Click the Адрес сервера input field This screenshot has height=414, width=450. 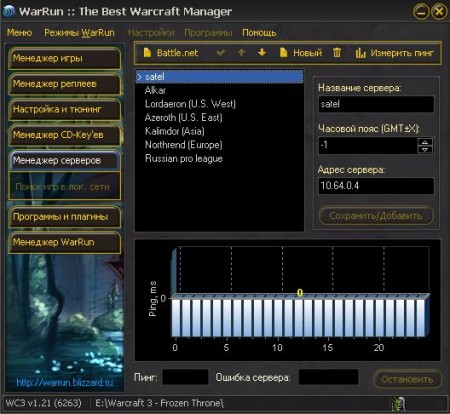(x=376, y=186)
